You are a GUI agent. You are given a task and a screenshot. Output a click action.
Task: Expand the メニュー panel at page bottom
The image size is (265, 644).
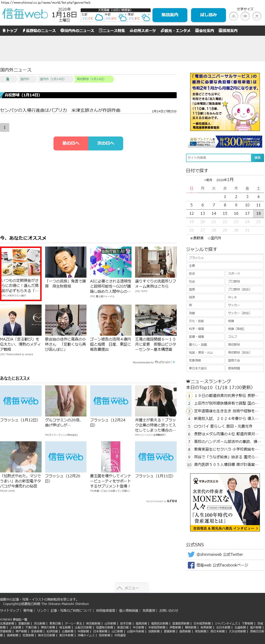(x=132, y=588)
